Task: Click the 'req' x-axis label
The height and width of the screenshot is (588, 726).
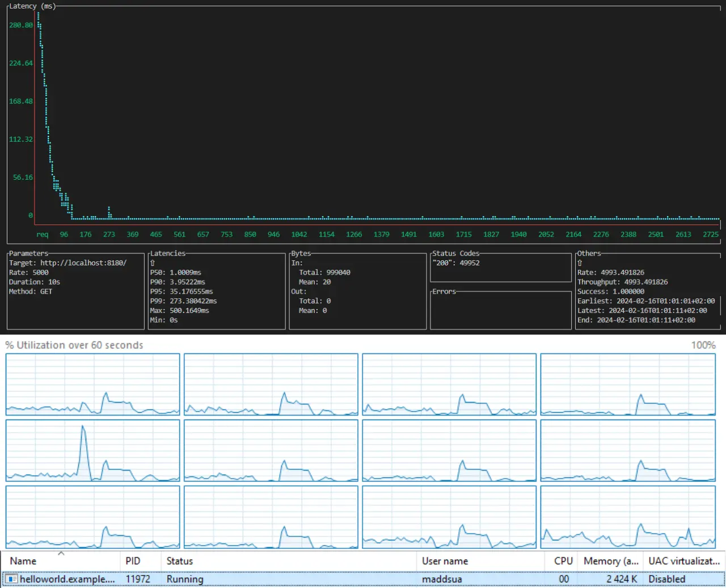Action: coord(43,234)
